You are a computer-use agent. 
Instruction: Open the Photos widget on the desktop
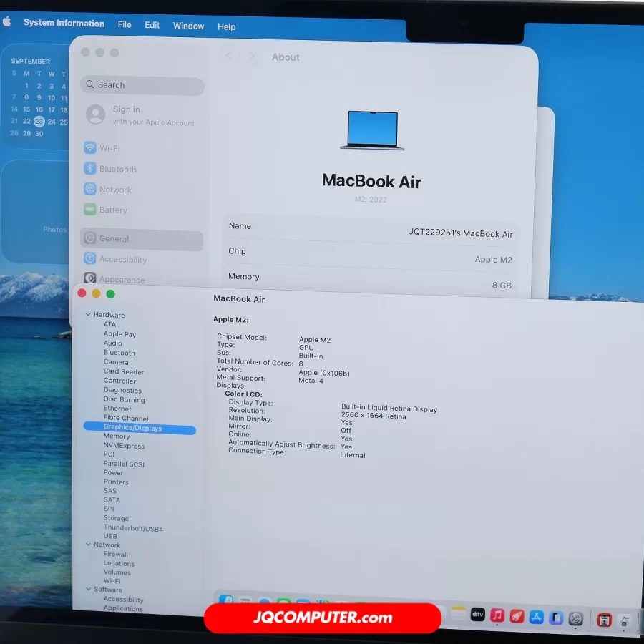[x=35, y=212]
